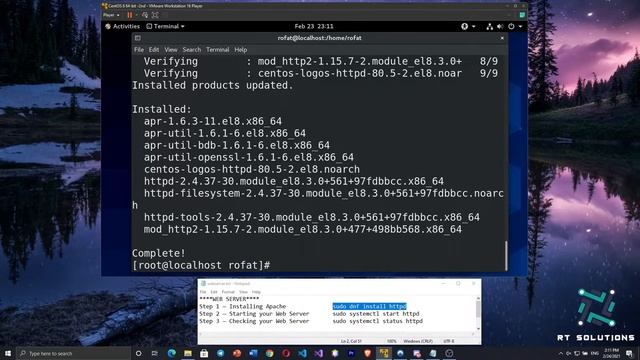Enter VMware full screen mode icon

pyautogui.click(x=155, y=15)
